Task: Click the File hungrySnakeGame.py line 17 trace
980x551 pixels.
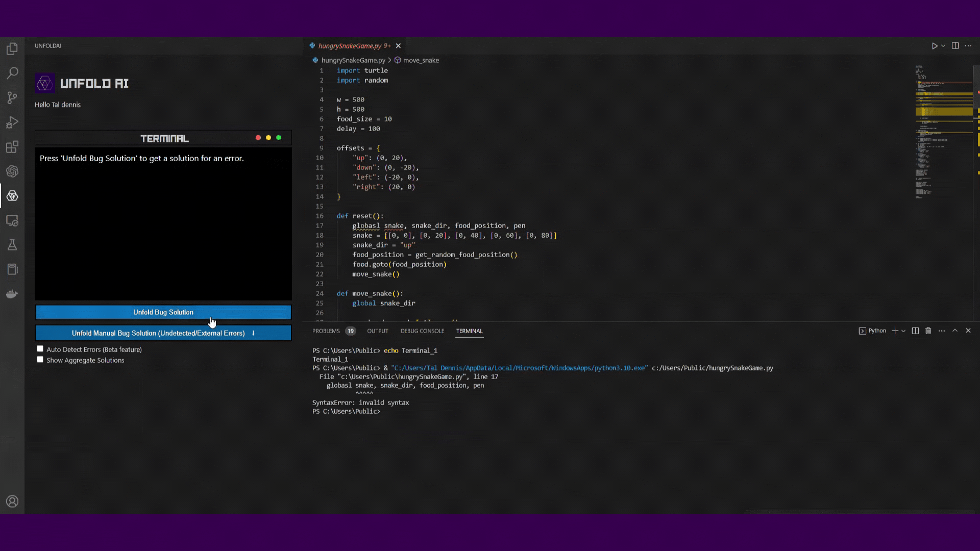Action: click(409, 377)
